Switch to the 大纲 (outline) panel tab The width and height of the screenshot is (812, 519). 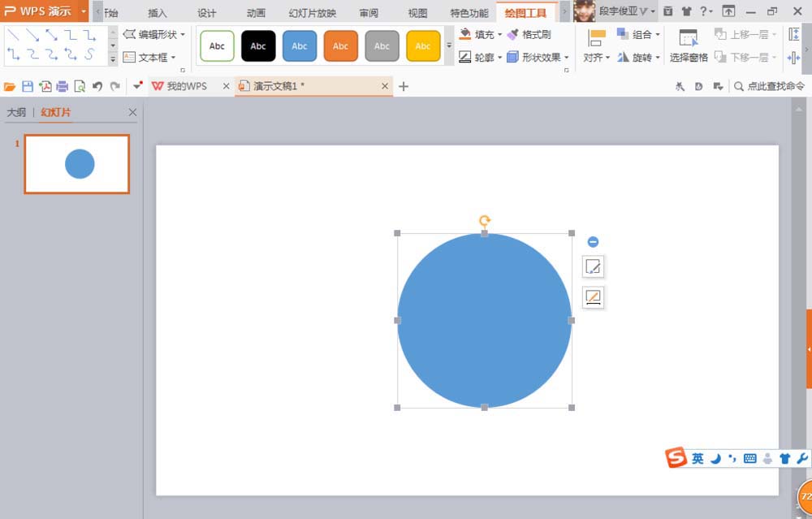click(16, 112)
